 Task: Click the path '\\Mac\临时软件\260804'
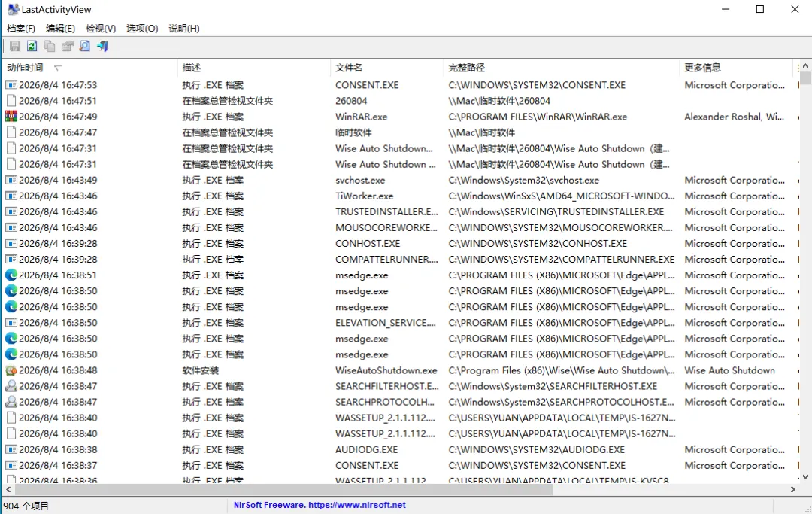[x=499, y=101]
